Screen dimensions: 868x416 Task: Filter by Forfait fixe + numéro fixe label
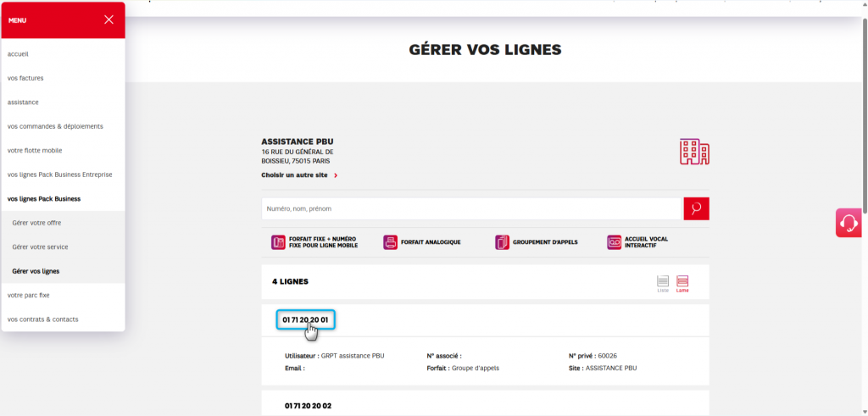pos(323,242)
